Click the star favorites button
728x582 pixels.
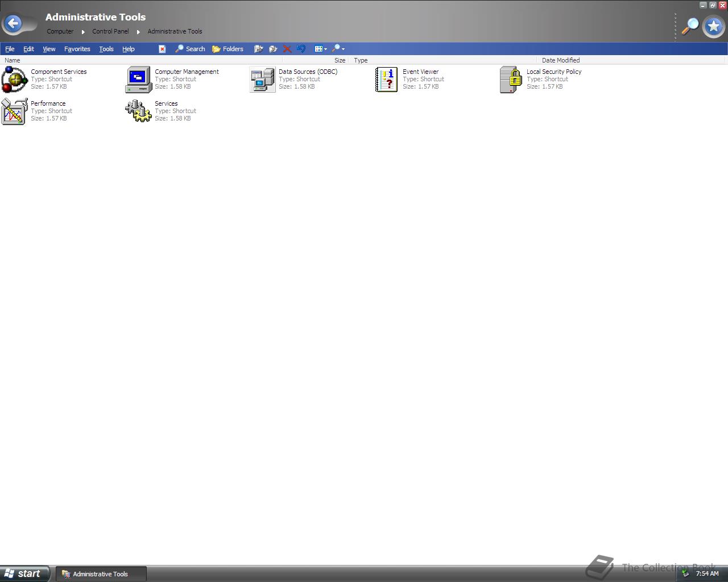pyautogui.click(x=713, y=26)
